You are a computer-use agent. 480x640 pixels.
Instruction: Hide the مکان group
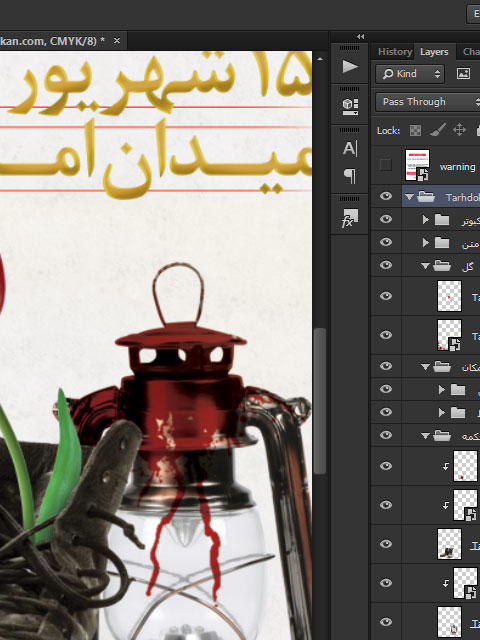point(386,366)
